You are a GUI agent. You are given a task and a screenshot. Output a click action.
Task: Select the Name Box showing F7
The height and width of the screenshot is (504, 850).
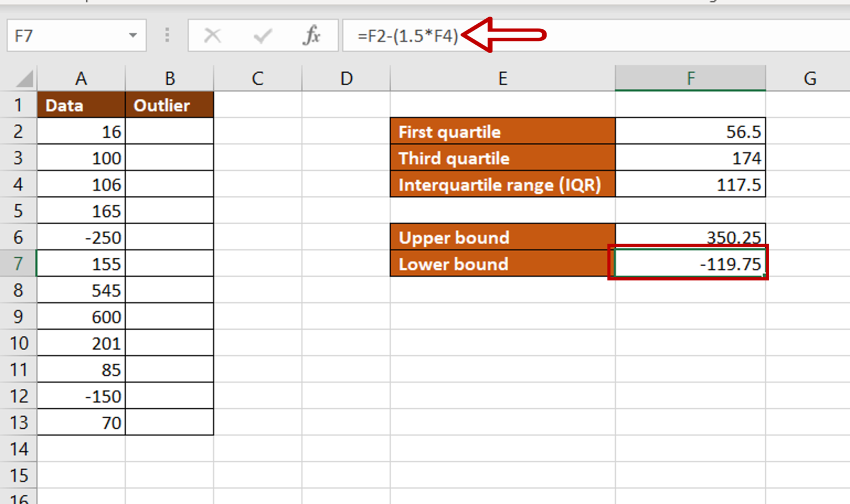point(66,35)
